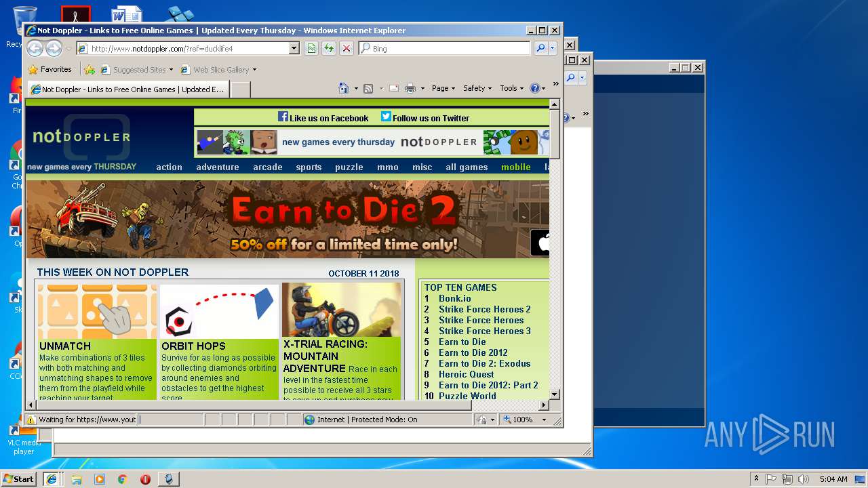Expand the Suggested Sites dropdown

171,69
